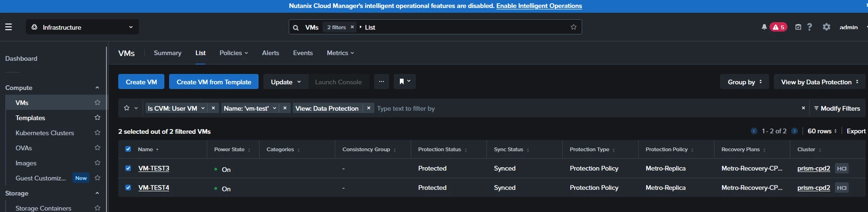Open Dashboard in the sidebar
The height and width of the screenshot is (212, 868).
pyautogui.click(x=21, y=58)
